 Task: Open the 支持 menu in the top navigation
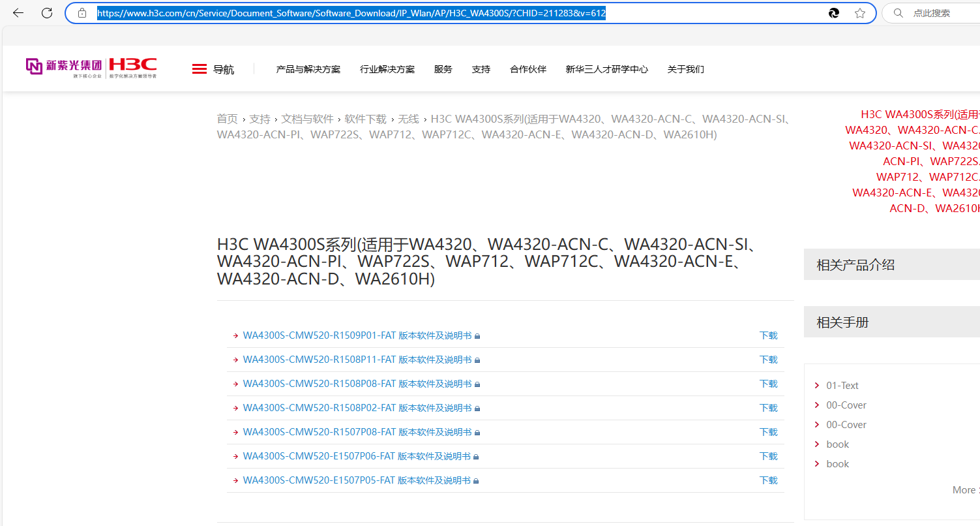(x=481, y=69)
